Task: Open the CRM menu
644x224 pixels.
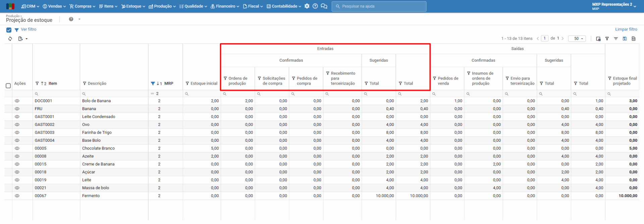Action: point(30,6)
